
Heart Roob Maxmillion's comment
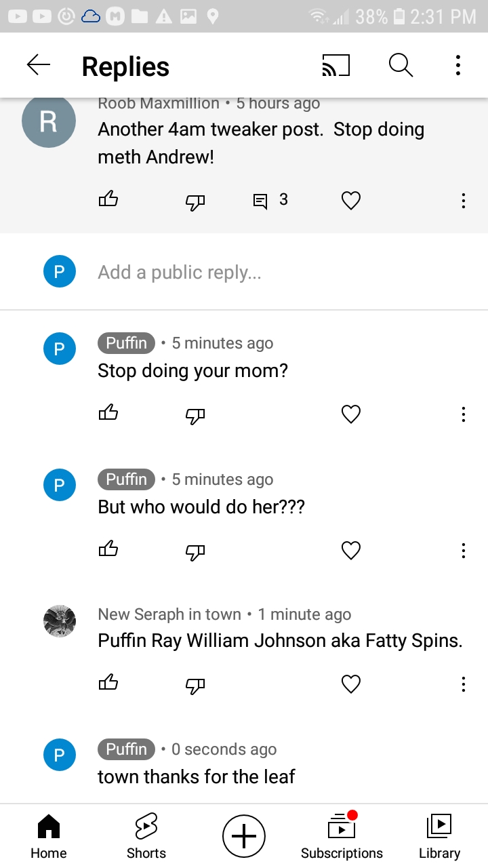coord(350,200)
